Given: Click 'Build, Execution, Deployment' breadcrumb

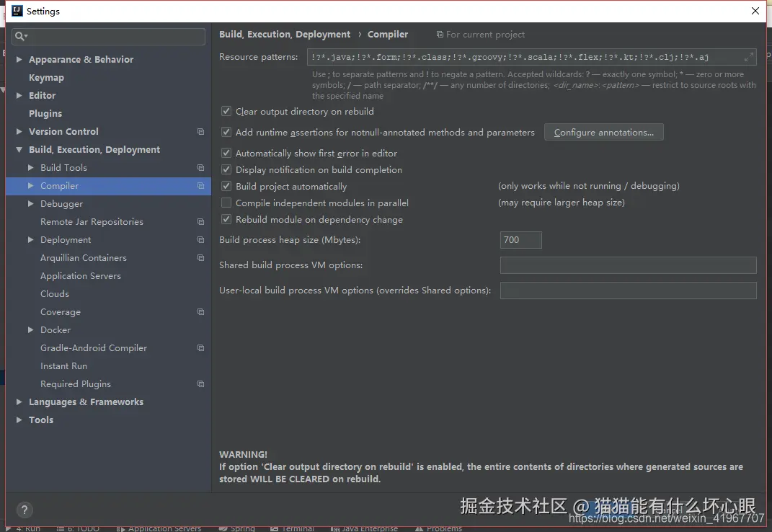Looking at the screenshot, I should [285, 35].
